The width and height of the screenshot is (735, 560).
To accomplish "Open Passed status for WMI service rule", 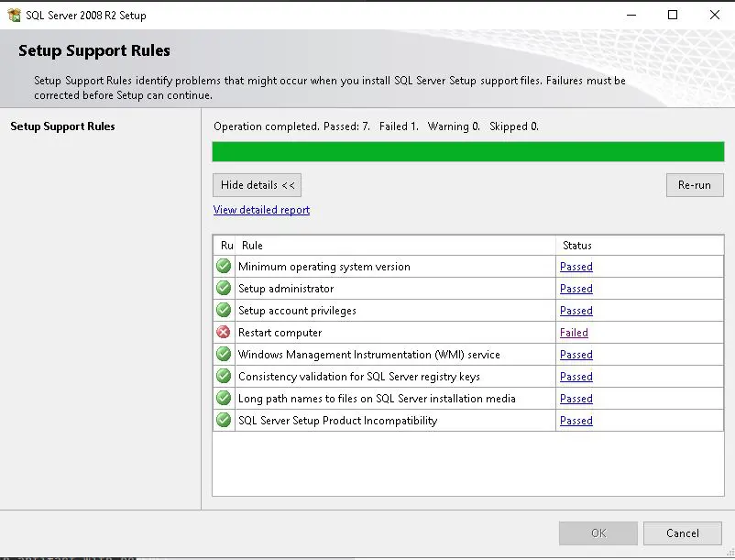I will tap(576, 355).
